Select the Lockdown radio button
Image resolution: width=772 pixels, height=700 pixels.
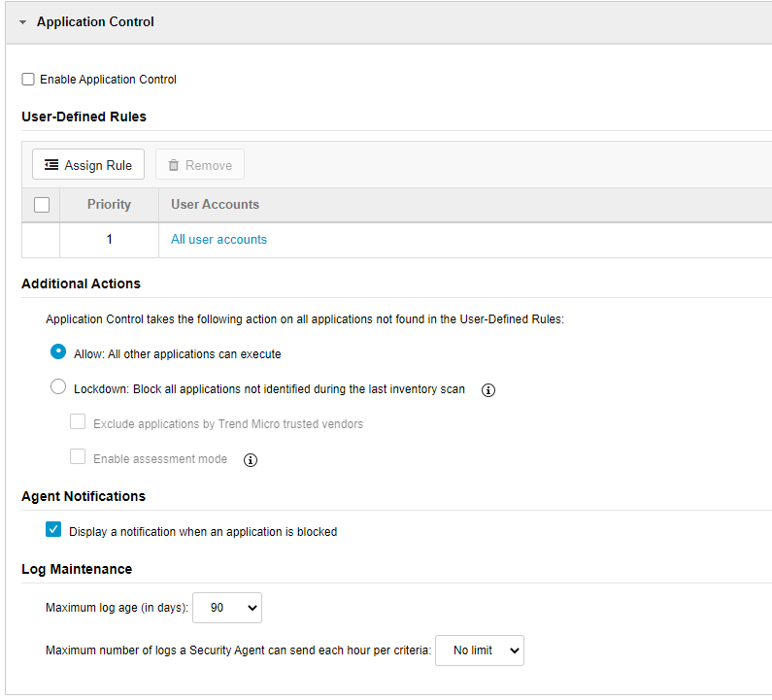[58, 387]
